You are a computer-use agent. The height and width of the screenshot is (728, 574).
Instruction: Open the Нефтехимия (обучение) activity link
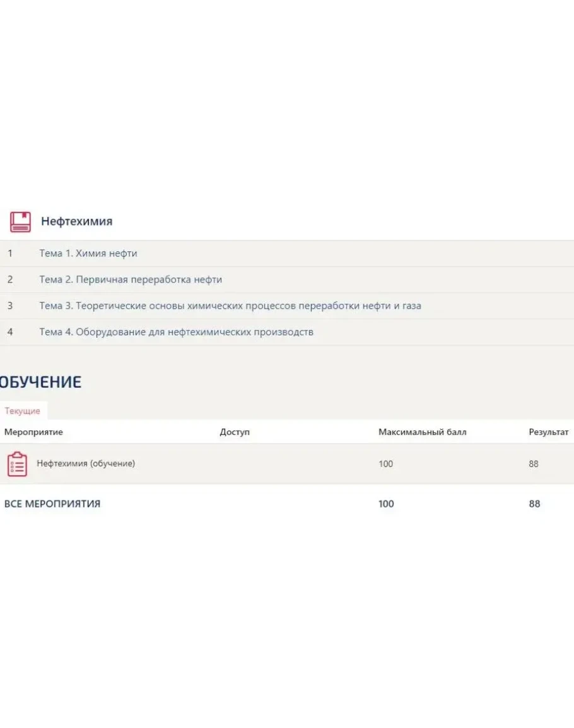[86, 463]
